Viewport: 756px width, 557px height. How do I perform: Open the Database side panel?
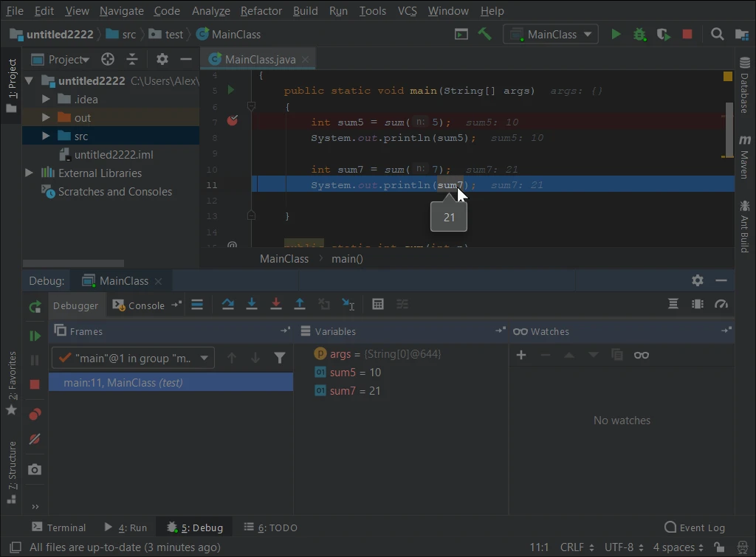tap(745, 86)
